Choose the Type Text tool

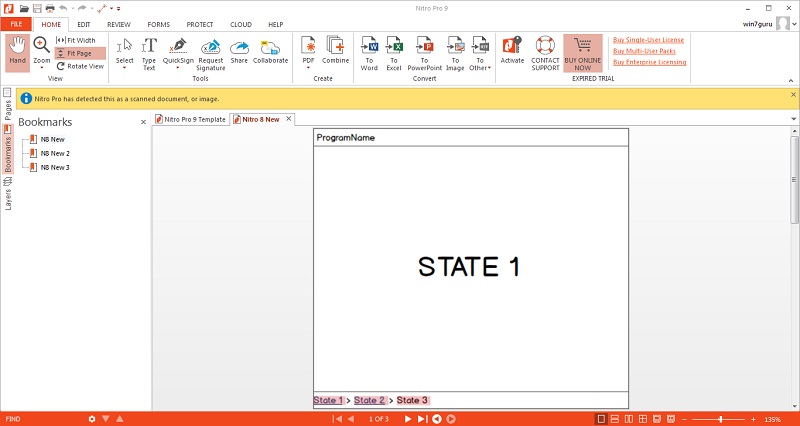tap(149, 53)
